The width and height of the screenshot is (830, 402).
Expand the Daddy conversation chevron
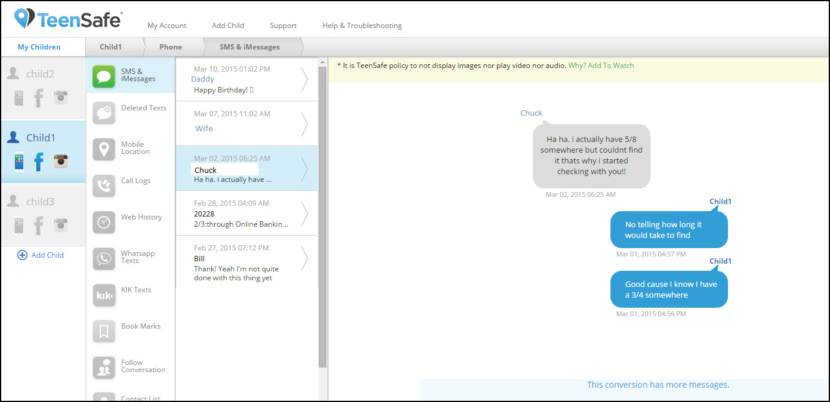[x=305, y=80]
